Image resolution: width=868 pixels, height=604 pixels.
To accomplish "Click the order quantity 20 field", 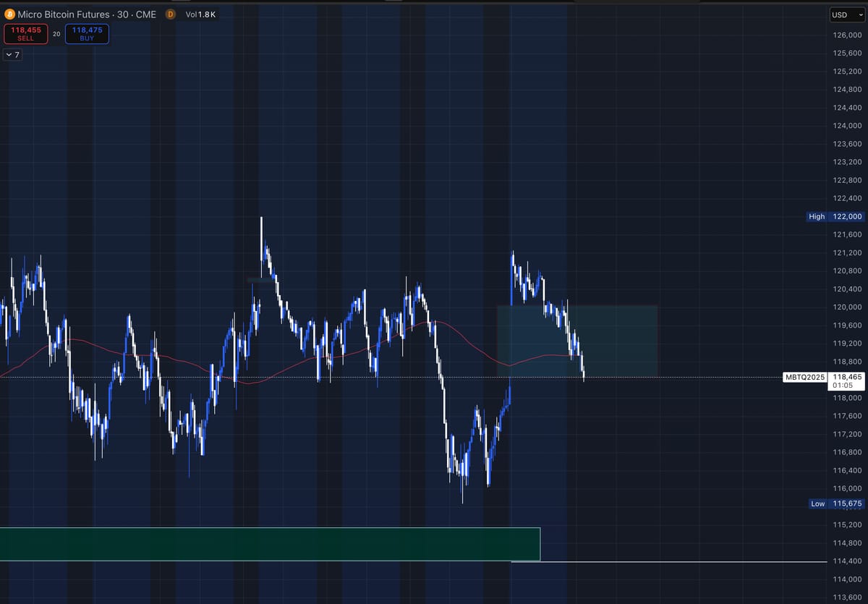I will (x=56, y=34).
